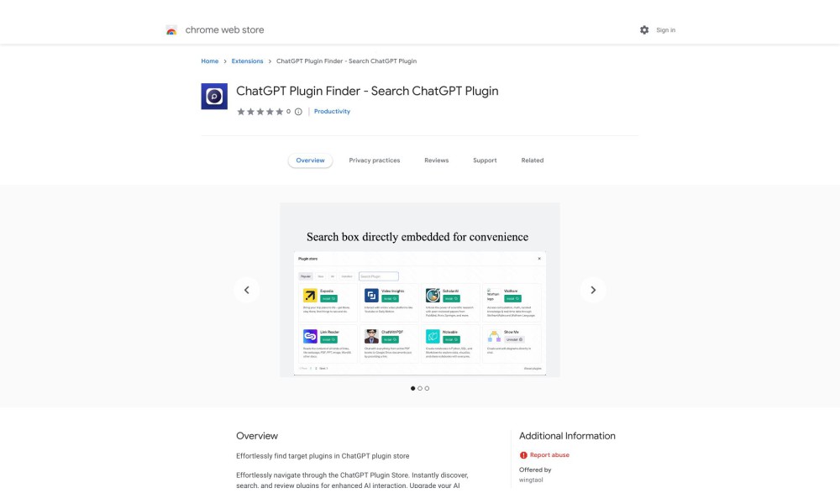Open the Productivity category link

[x=332, y=112]
